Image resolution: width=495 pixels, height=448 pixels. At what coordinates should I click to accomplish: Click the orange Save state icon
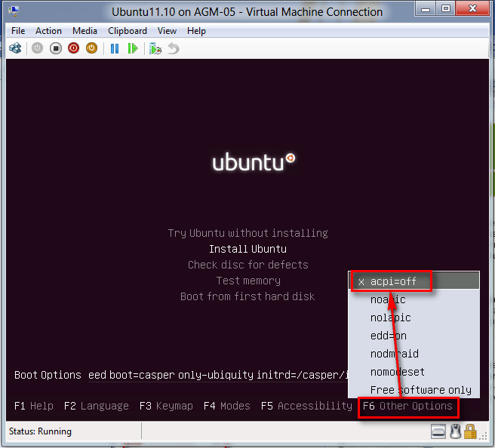click(x=91, y=48)
